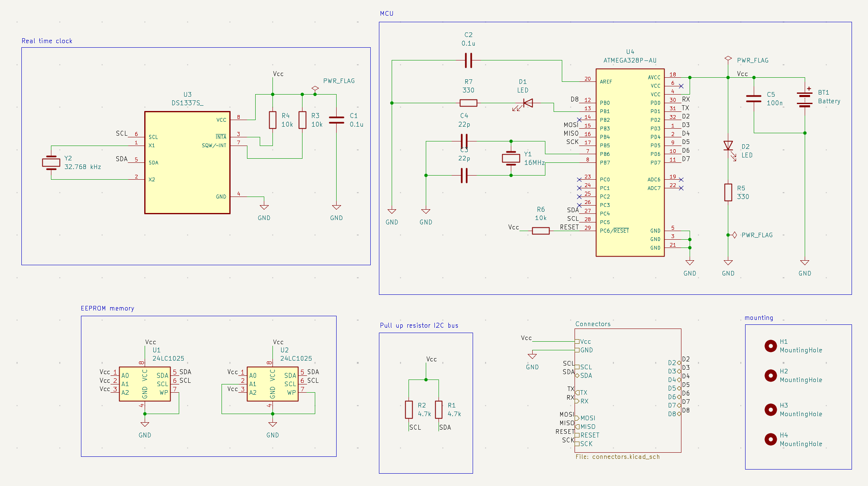The height and width of the screenshot is (486, 868).
Task: Click the Y2 32.768 kHz crystal symbol
Action: [51, 163]
